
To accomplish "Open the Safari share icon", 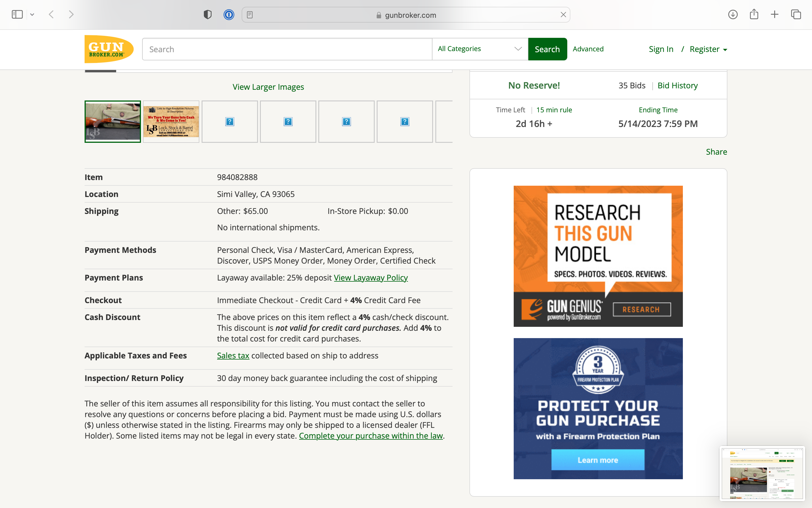I will point(754,14).
